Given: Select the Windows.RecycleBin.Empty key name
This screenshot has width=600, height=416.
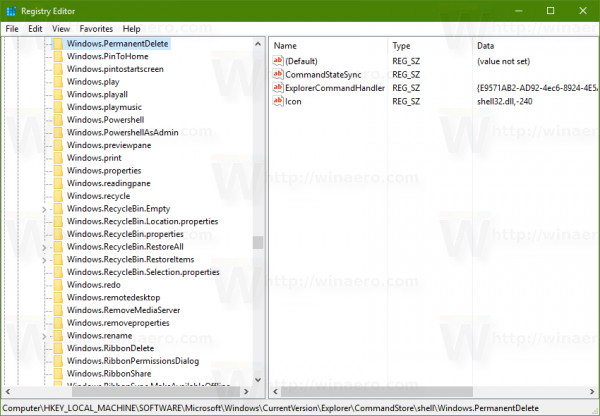Looking at the screenshot, I should [118, 209].
